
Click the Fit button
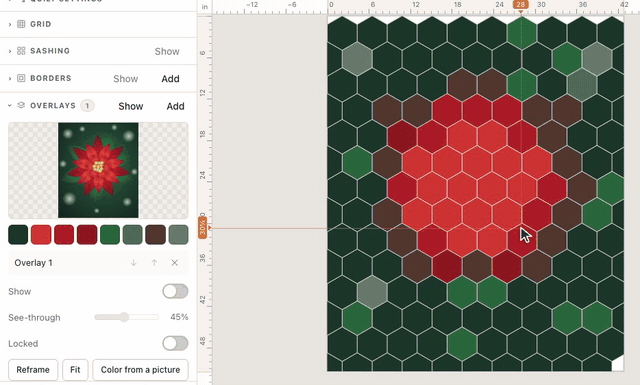pyautogui.click(x=75, y=370)
